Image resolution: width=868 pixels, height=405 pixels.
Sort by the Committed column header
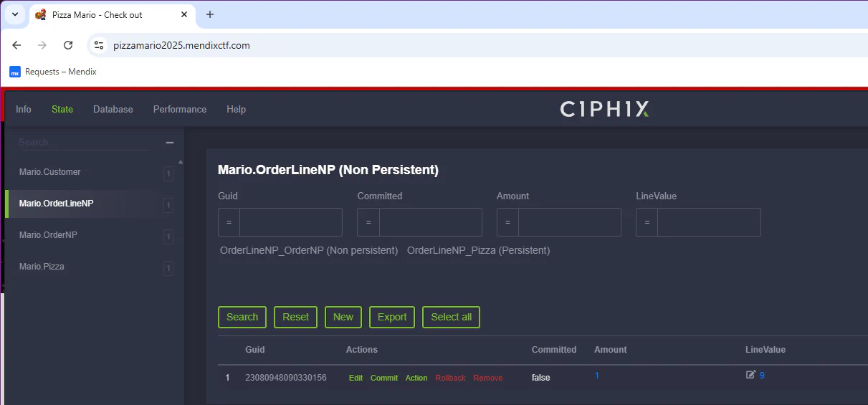[554, 350]
